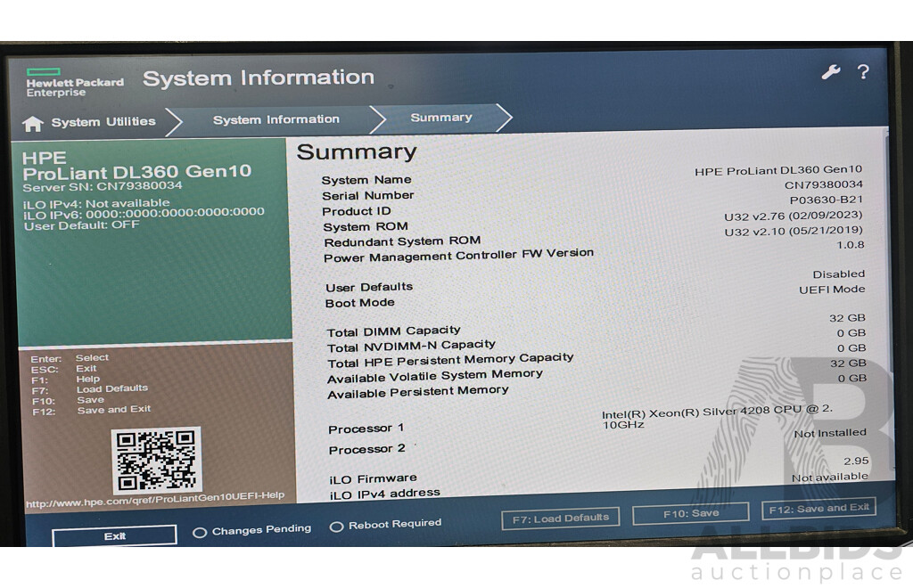This screenshot has height=588, width=913.
Task: Click the Not Installed processor value
Action: [830, 433]
